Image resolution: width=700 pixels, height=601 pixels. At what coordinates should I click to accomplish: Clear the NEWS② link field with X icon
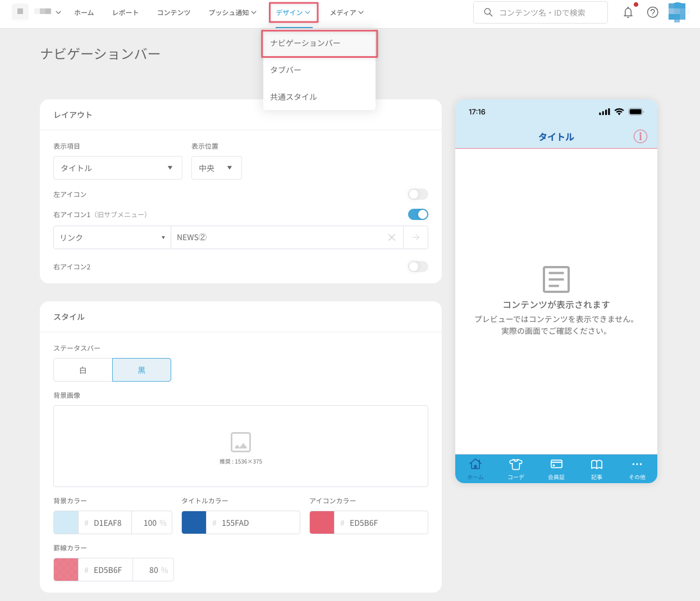(392, 237)
